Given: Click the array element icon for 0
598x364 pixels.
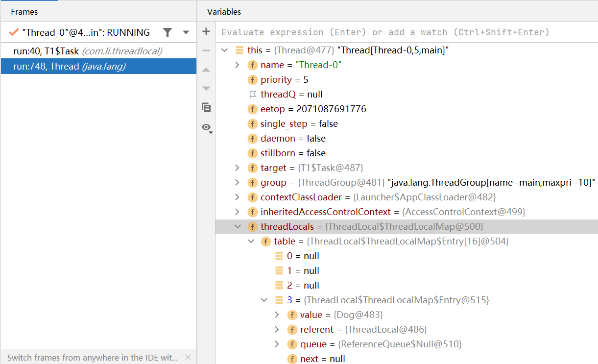Looking at the screenshot, I should tap(279, 256).
